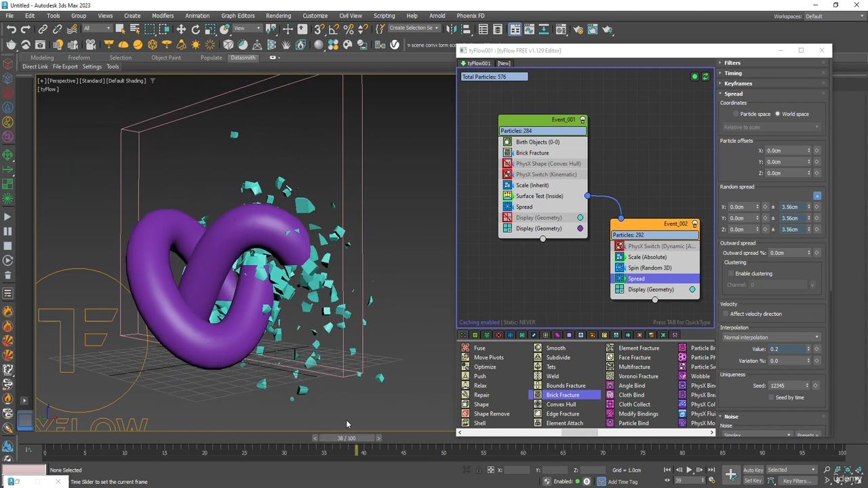The height and width of the screenshot is (488, 868).
Task: Collapse the Noise rollout
Action: 772,417
